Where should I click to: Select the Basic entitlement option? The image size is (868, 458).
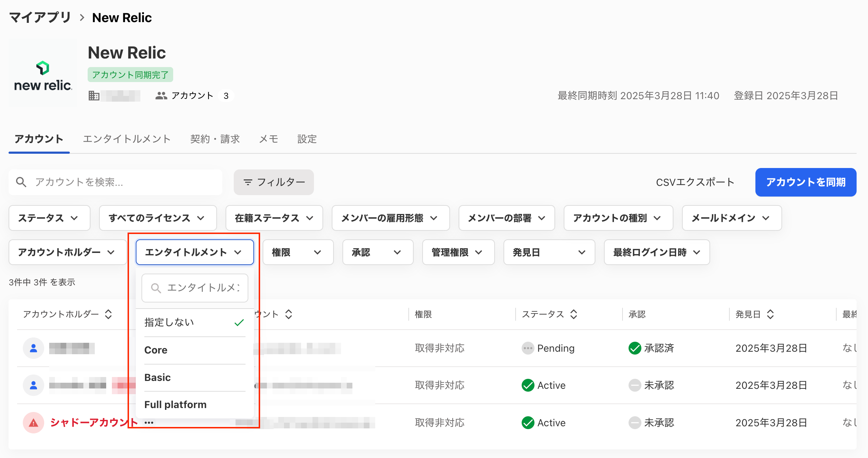click(195, 377)
